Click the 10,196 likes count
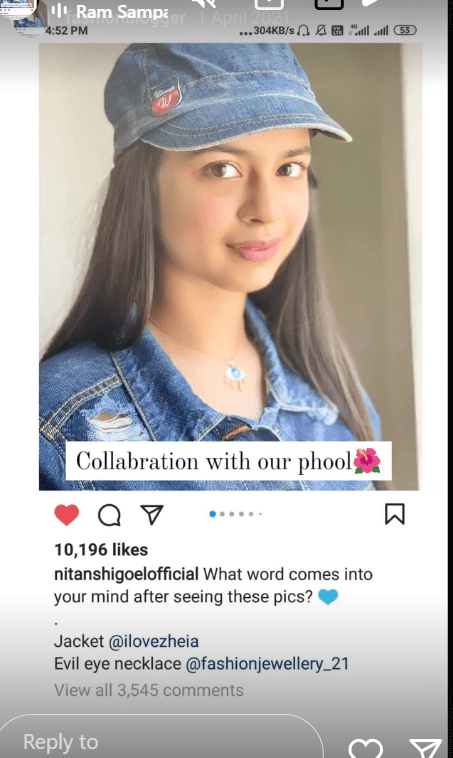Viewport: 453px width, 758px height. click(101, 550)
